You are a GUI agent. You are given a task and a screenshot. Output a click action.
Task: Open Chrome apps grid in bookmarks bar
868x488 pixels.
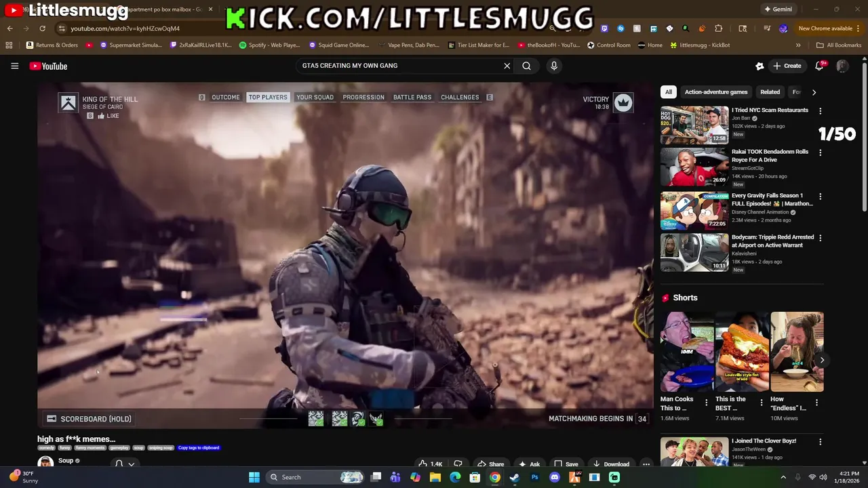click(x=9, y=45)
